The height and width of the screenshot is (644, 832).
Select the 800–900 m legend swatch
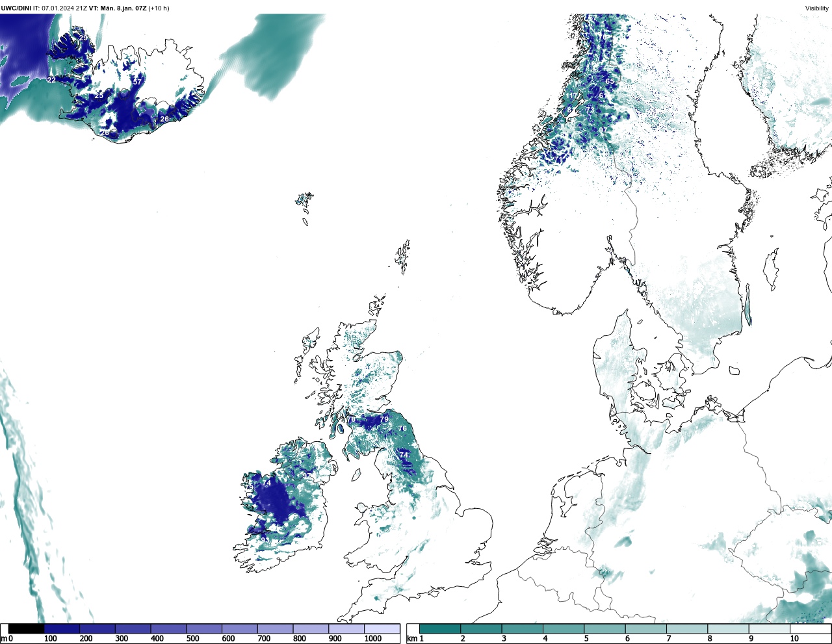[x=311, y=628]
